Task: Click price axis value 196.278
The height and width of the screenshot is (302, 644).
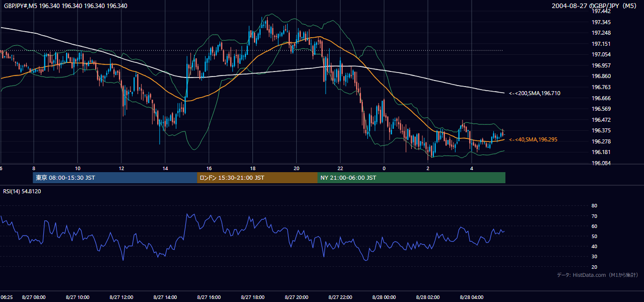Action: point(601,141)
